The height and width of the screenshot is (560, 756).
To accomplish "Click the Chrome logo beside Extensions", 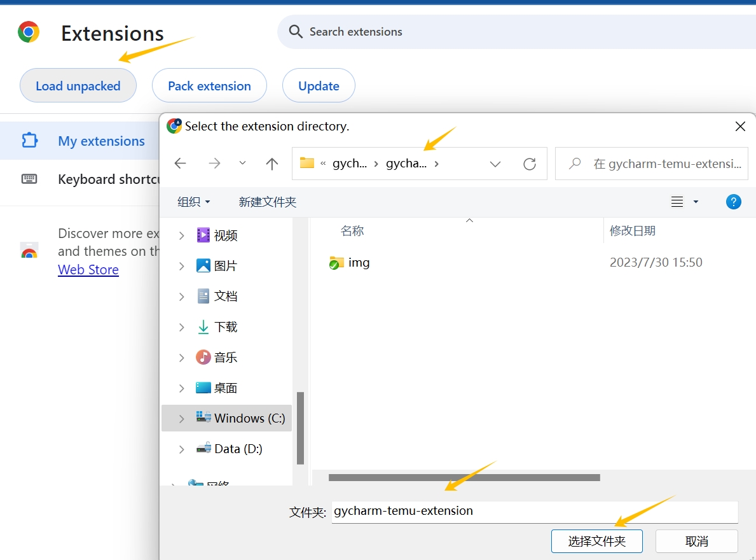I will (x=29, y=32).
